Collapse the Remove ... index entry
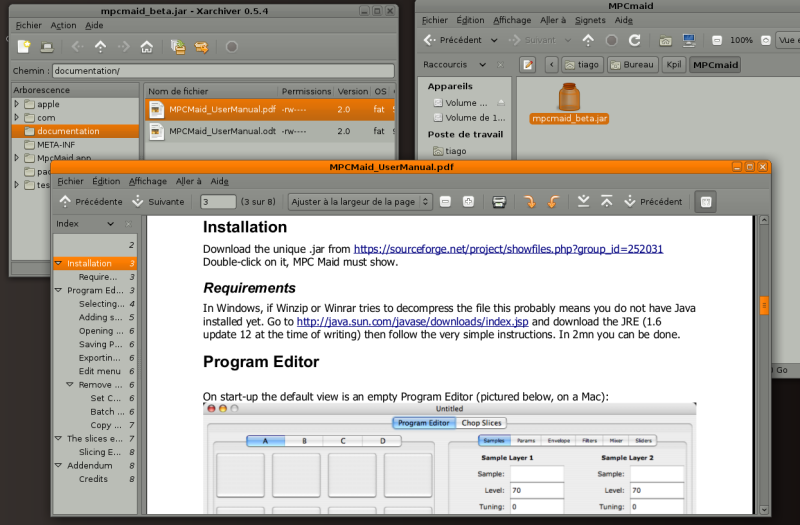The image size is (800, 525). point(70,385)
